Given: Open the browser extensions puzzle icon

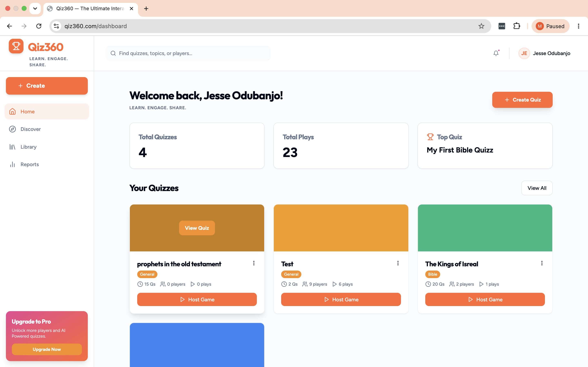Looking at the screenshot, I should (x=517, y=26).
